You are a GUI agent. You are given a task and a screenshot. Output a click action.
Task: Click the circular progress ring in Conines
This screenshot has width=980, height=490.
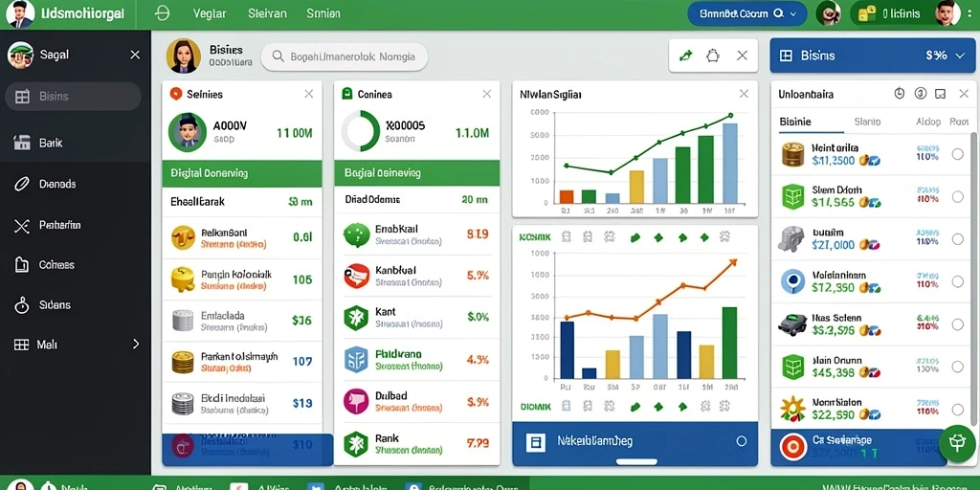(361, 131)
